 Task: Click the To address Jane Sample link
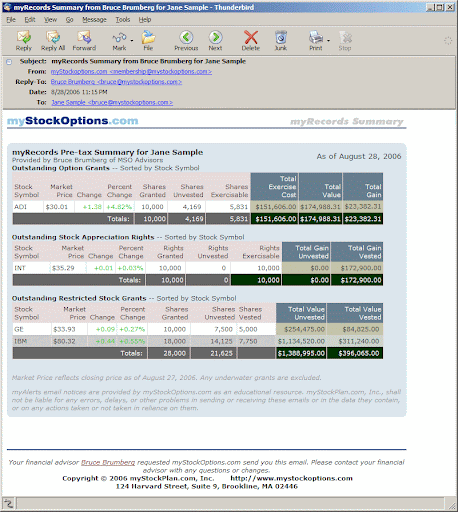point(112,102)
